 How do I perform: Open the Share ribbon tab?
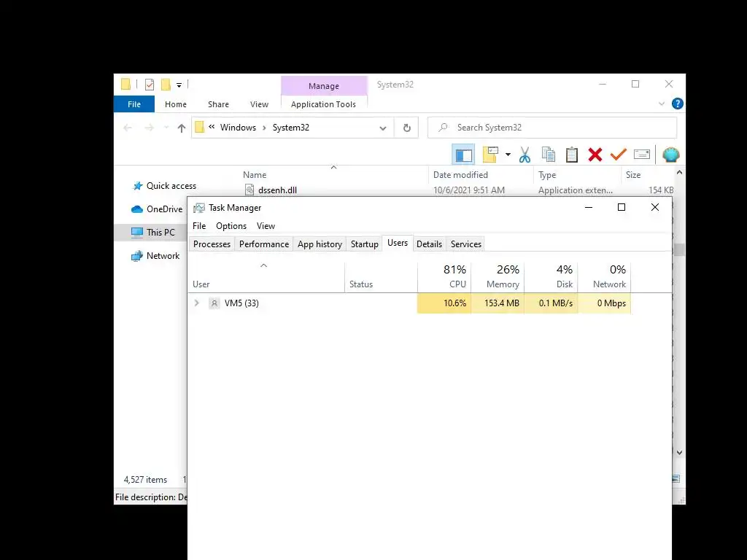(x=218, y=104)
